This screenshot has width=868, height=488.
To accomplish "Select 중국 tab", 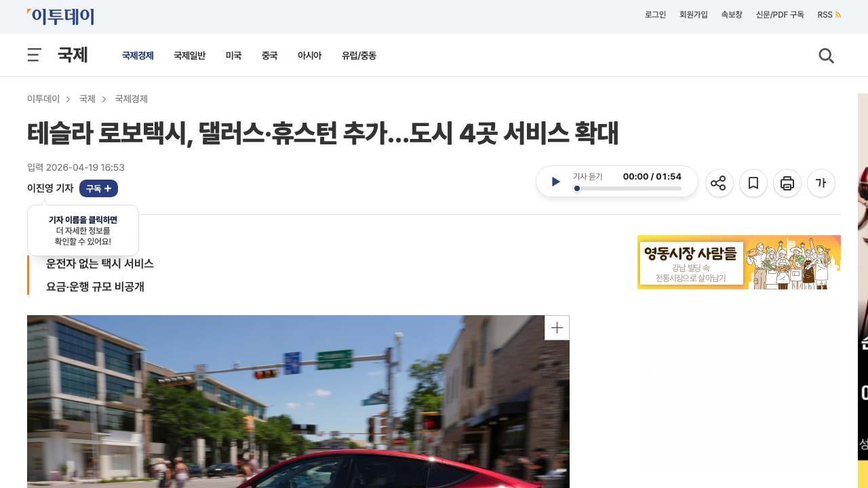I will tap(269, 56).
